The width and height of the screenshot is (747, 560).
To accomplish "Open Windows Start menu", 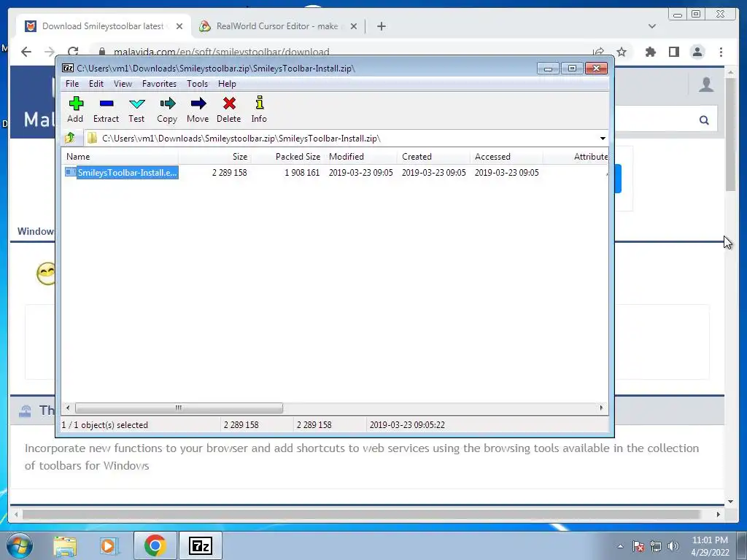I will click(20, 545).
